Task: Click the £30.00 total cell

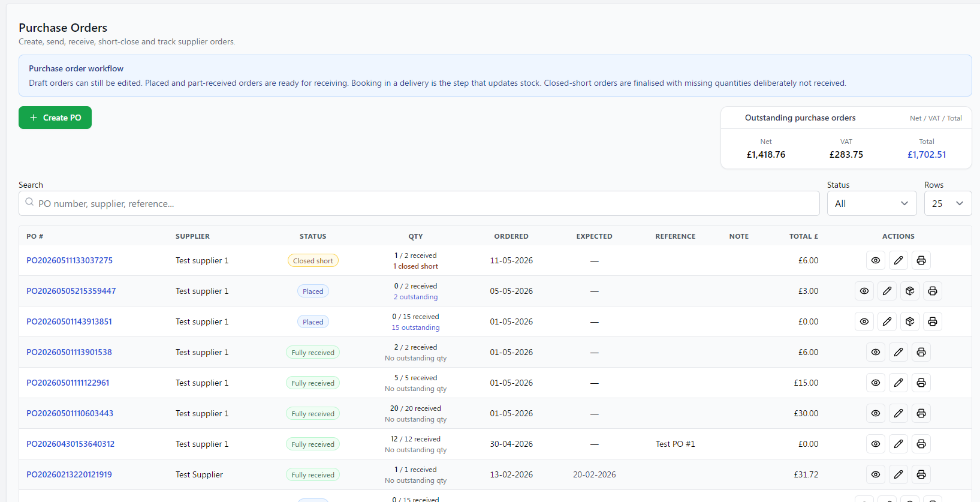Action: pos(806,413)
